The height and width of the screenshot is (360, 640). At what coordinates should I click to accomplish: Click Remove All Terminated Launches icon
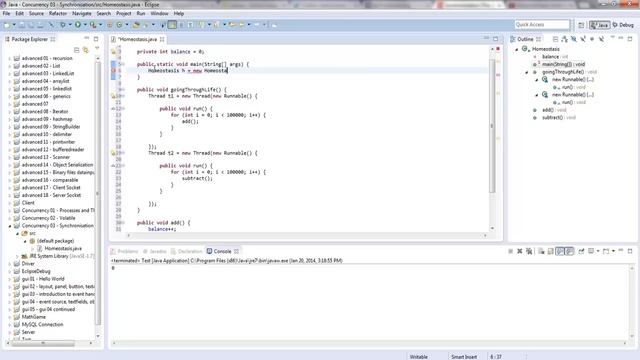coord(529,251)
